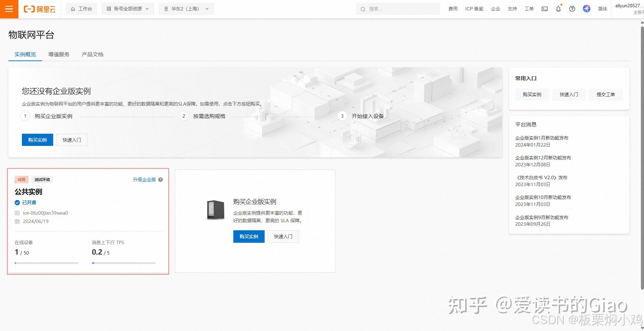Select the 实例概览 tab
Screen dimensions: 644x331
25,55
